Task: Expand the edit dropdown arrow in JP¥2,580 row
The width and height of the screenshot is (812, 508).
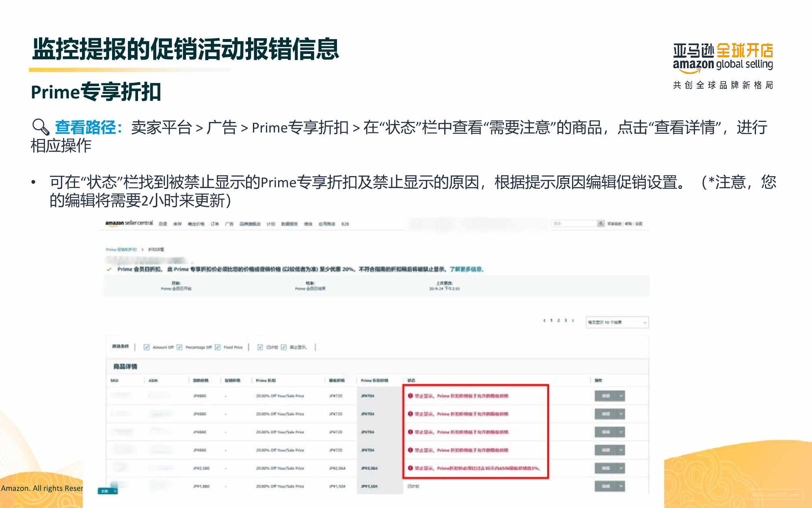Action: click(x=621, y=468)
